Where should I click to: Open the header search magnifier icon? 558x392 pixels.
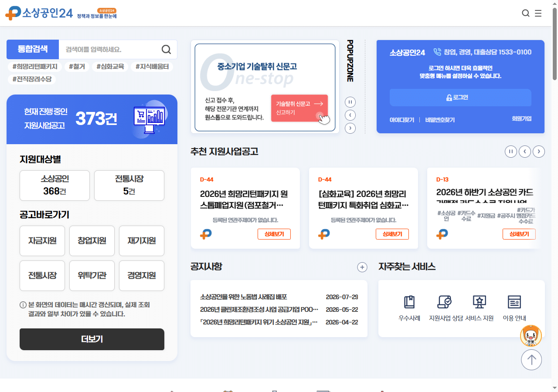pos(526,14)
